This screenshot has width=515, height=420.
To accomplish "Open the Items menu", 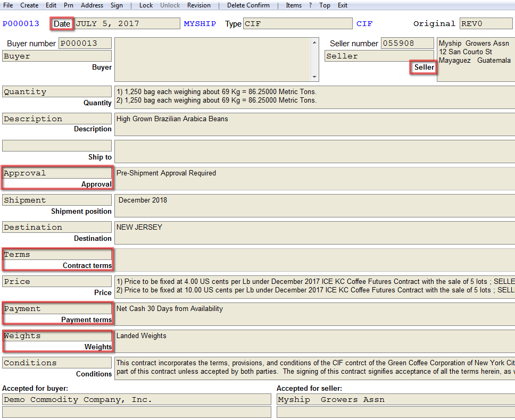I will coord(294,5).
